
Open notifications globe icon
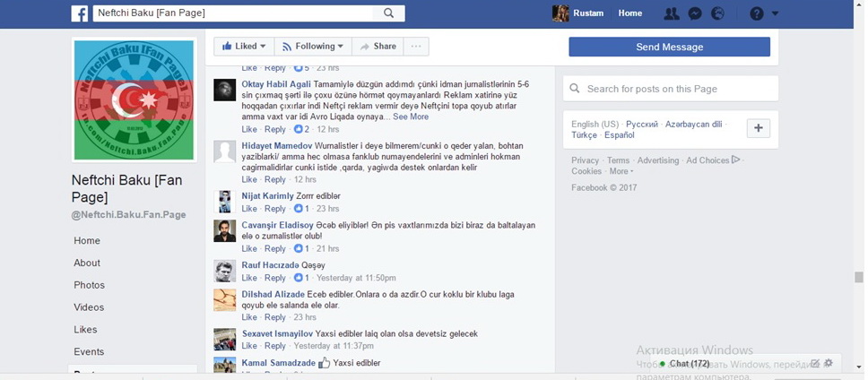pyautogui.click(x=717, y=13)
